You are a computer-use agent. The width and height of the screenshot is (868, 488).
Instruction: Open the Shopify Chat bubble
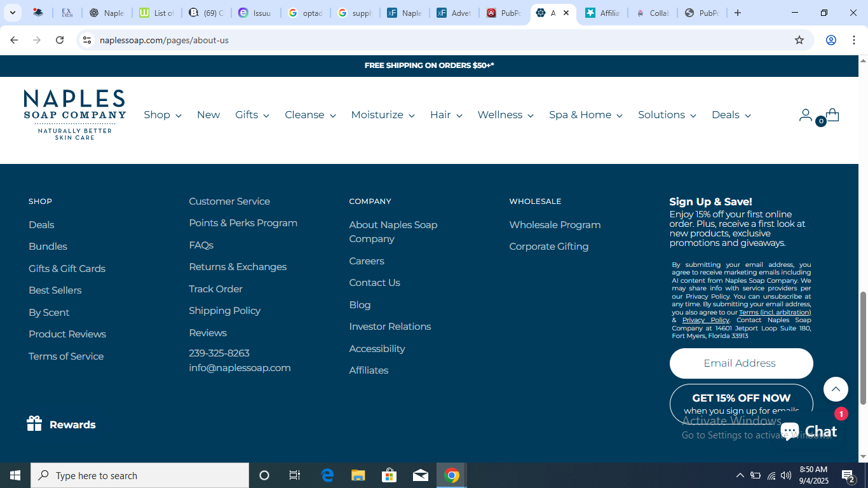tap(809, 431)
